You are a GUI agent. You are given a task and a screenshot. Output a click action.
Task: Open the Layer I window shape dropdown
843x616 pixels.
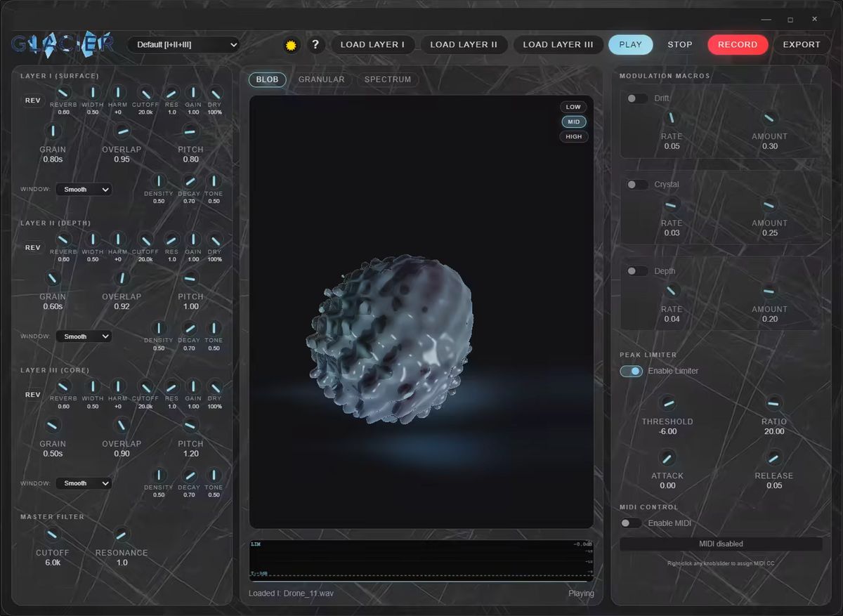coord(84,189)
